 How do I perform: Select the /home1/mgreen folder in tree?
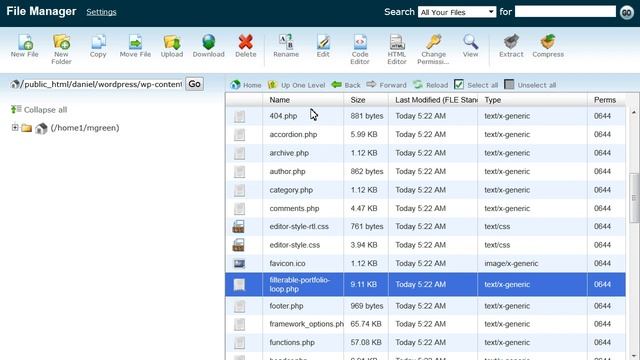coord(84,128)
